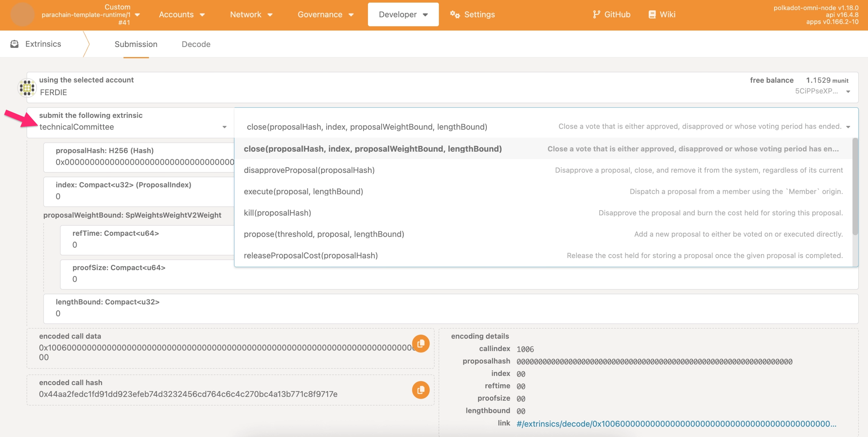The height and width of the screenshot is (437, 868).
Task: Copy the encoded call hash
Action: point(420,390)
